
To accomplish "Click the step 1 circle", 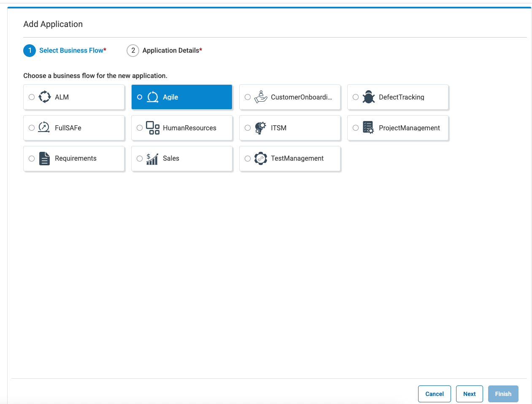I will (30, 51).
